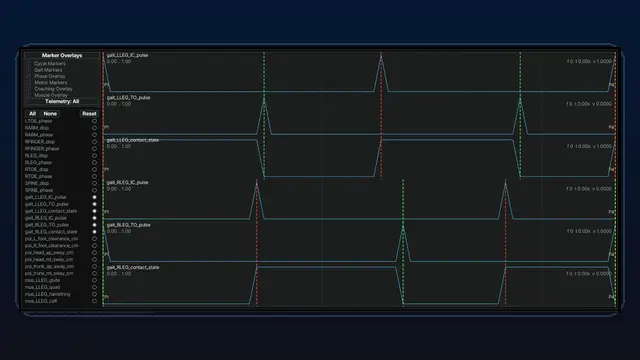Viewport: 640px width, 360px height.
Task: Enable the Gait Markers overlay checkbox
Action: (29, 70)
